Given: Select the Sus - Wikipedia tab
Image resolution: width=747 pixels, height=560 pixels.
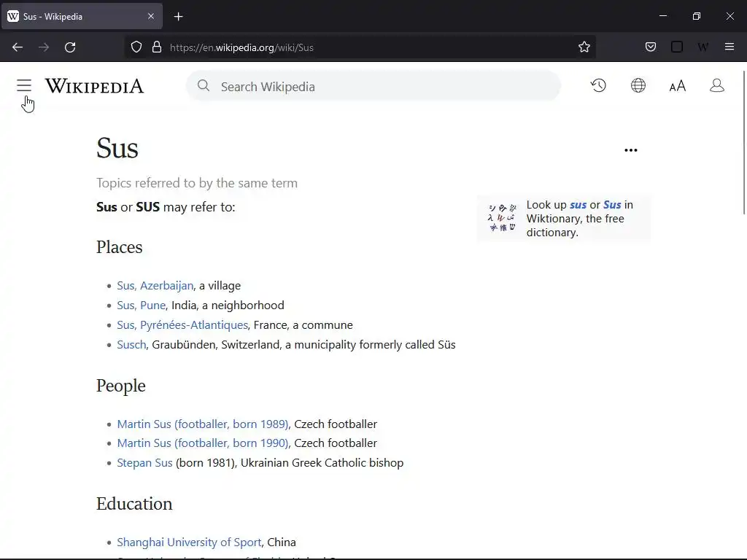Looking at the screenshot, I should tap(82, 16).
